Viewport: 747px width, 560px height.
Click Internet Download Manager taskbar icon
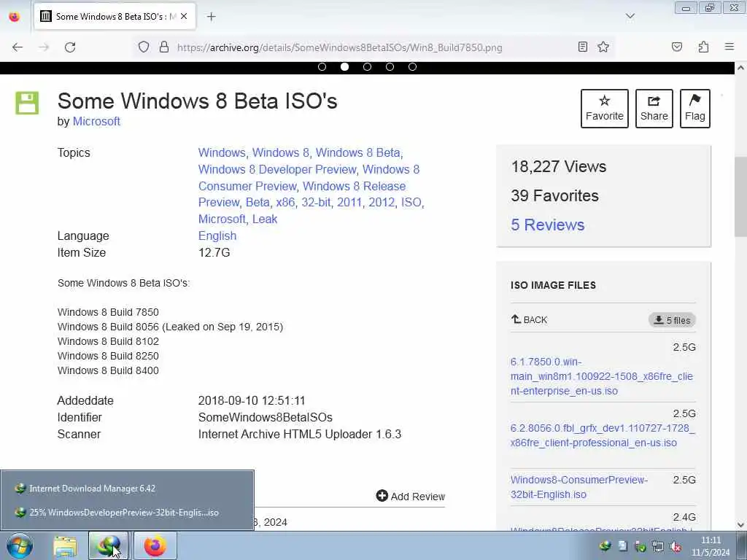pos(109,545)
